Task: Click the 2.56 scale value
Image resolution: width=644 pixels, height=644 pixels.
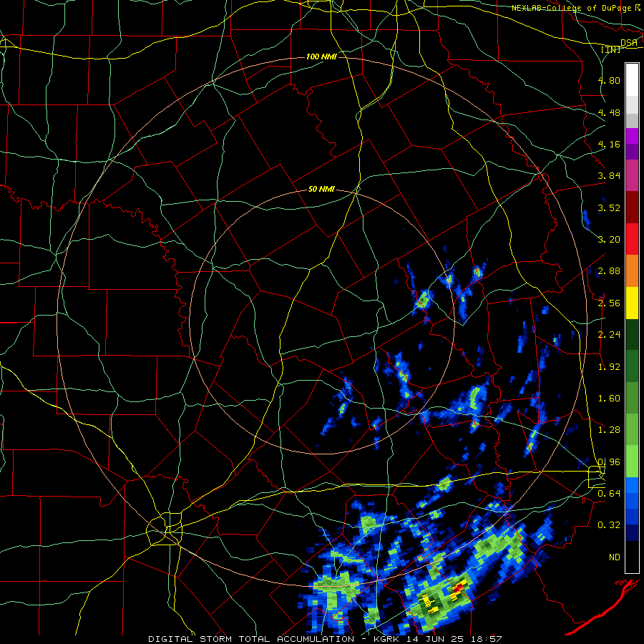Action: [609, 303]
